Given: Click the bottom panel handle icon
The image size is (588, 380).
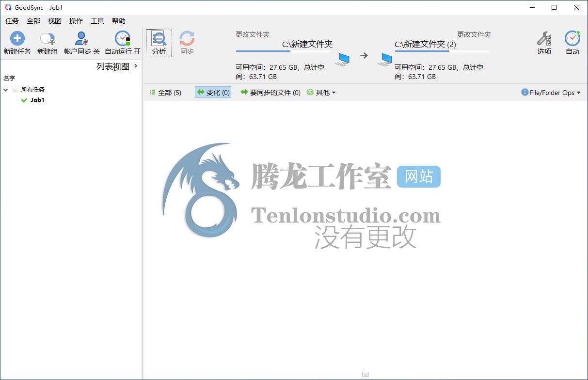Looking at the screenshot, I should point(366,374).
